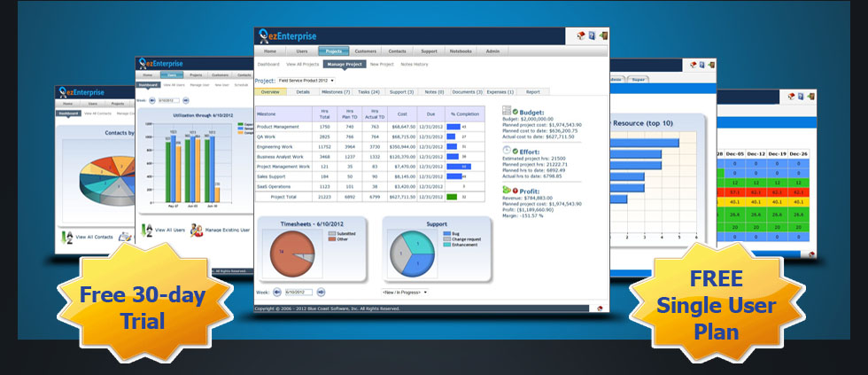
Task: Open the Milestones (7) tab
Action: 336,92
